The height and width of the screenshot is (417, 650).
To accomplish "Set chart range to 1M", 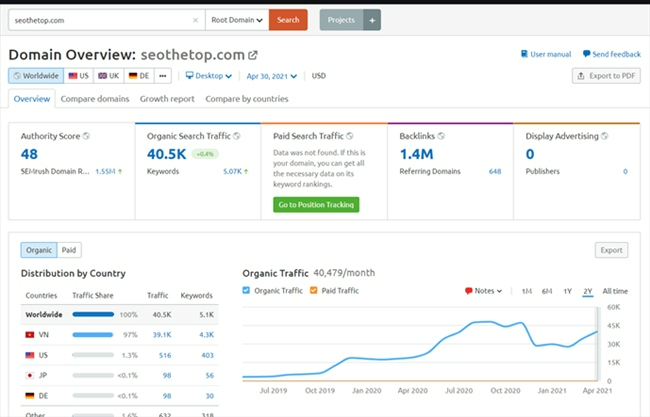I will coord(526,291).
